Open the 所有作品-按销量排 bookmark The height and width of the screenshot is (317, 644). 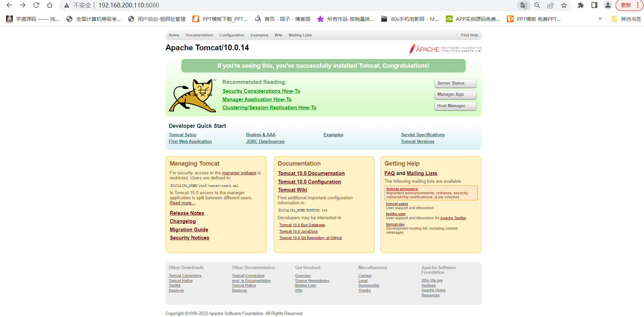tap(346, 19)
